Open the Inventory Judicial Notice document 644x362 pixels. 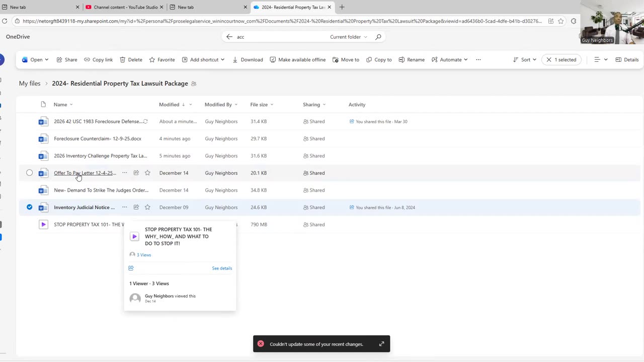pos(84,207)
